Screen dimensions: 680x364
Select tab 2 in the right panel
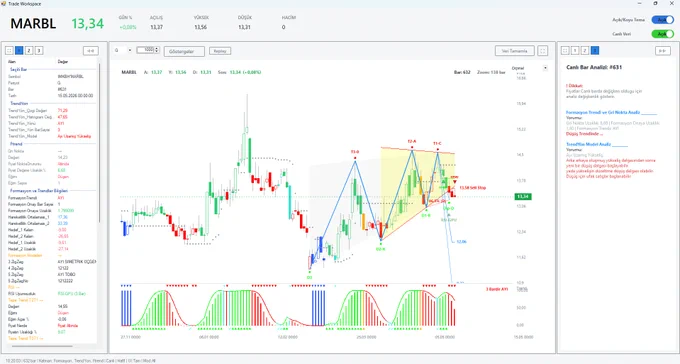tap(585, 51)
